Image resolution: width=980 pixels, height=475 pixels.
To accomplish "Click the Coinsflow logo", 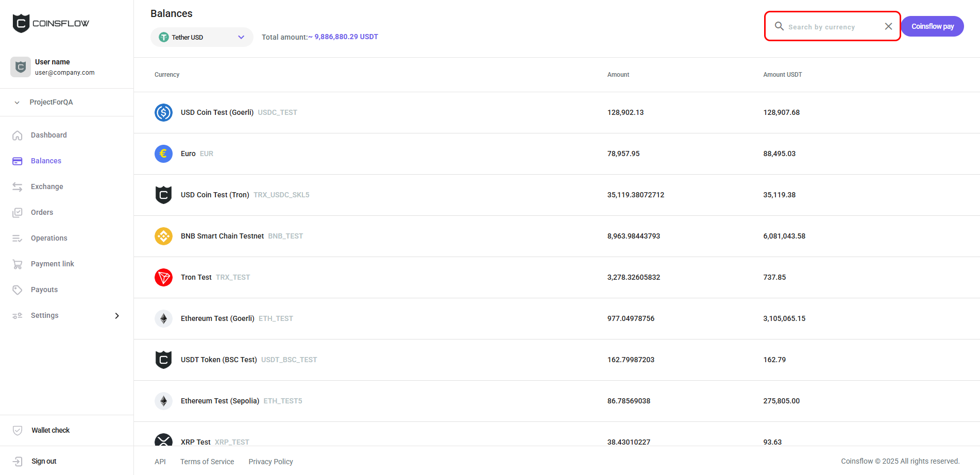I will [x=50, y=23].
